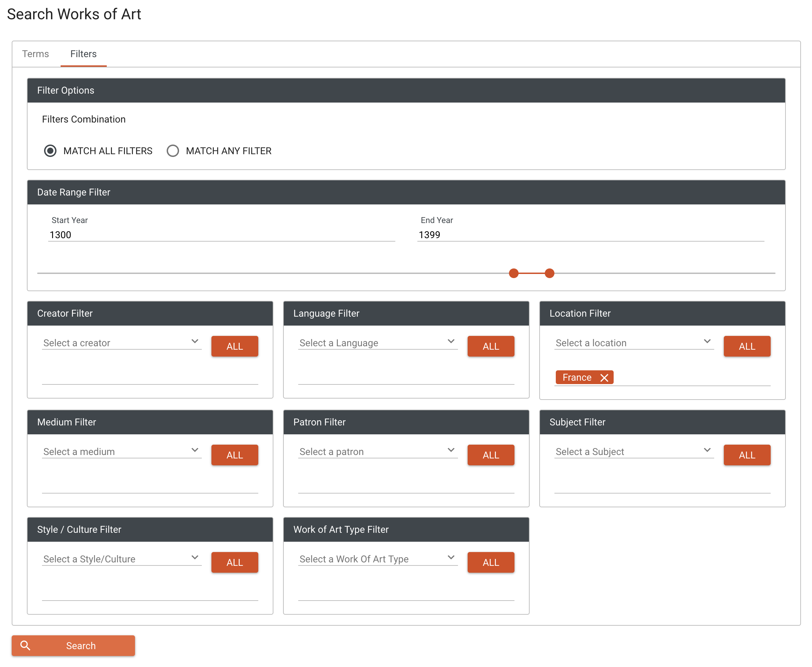Open the Select a Language dropdown
The height and width of the screenshot is (667, 812).
point(378,343)
